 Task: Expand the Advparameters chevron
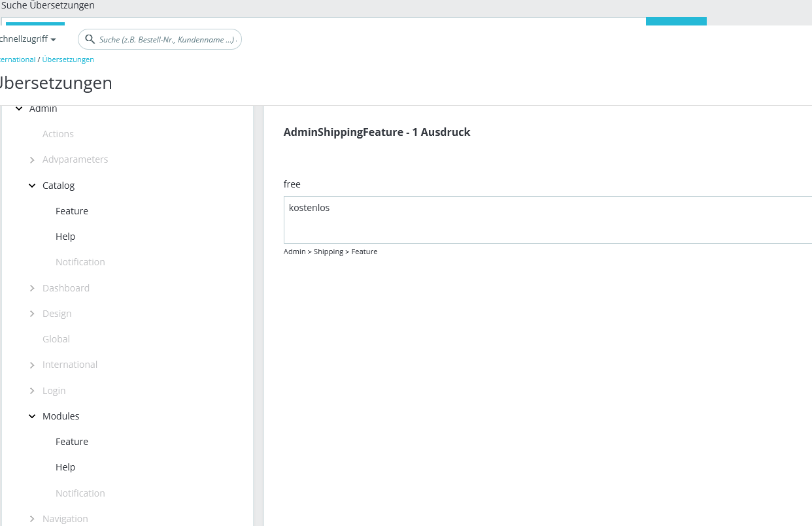click(32, 160)
